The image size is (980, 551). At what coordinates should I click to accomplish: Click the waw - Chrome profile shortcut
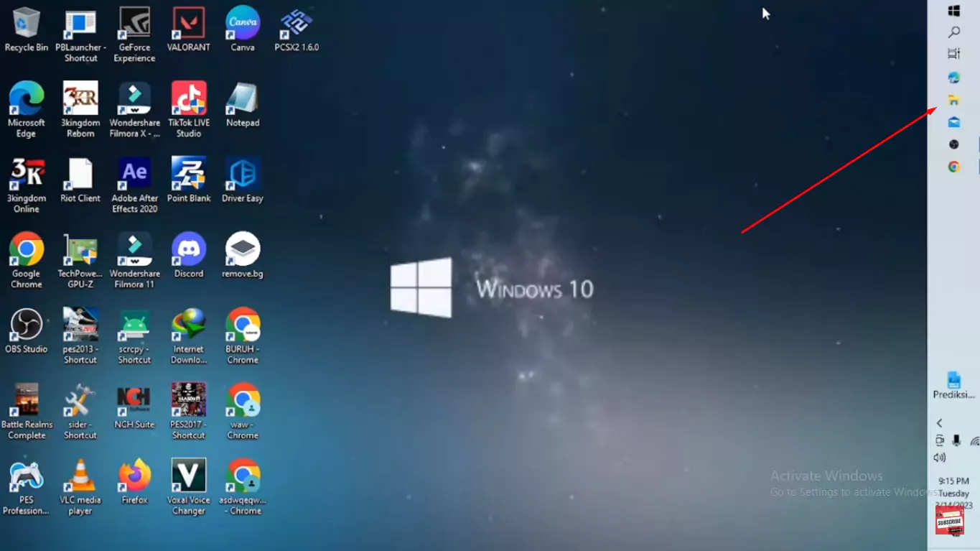243,412
